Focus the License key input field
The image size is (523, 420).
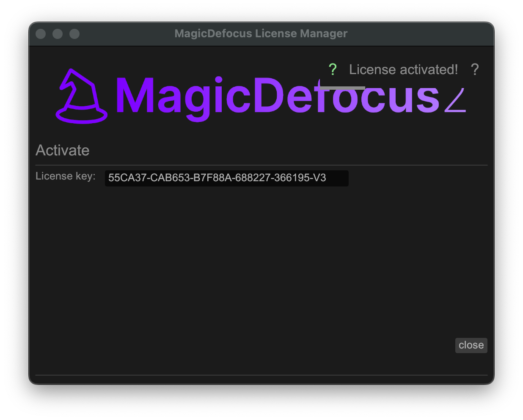point(226,178)
